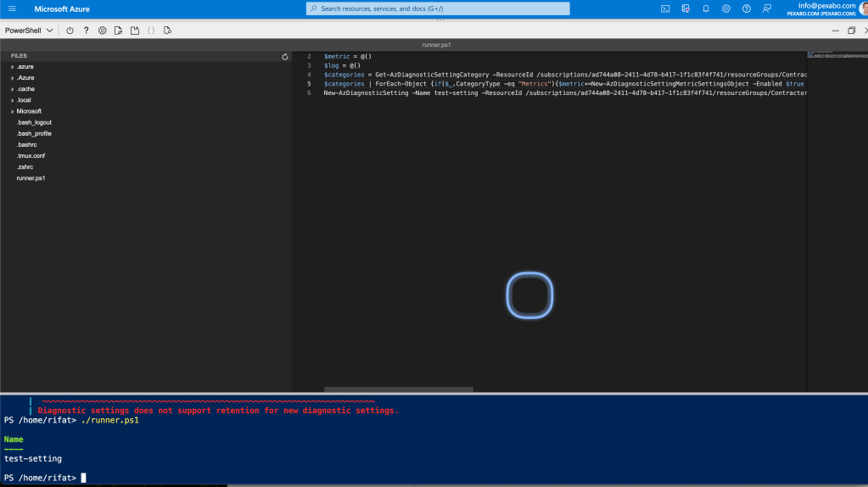Focus the Search resources, services, and docs box

[438, 8]
